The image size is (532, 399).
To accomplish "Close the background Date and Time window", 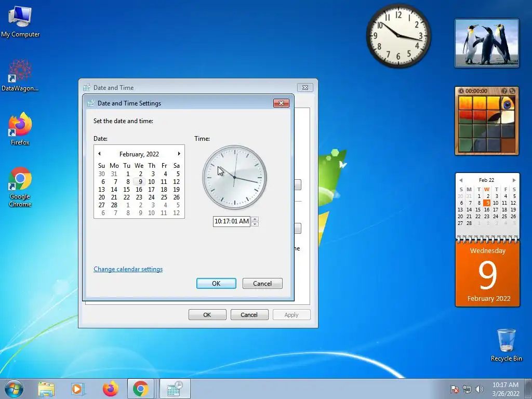I will (305, 87).
